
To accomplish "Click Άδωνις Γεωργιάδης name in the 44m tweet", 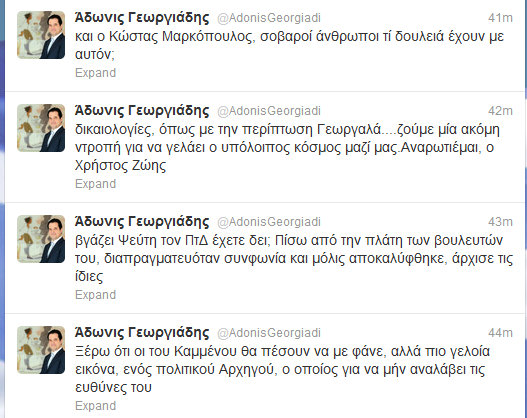I will tap(142, 332).
